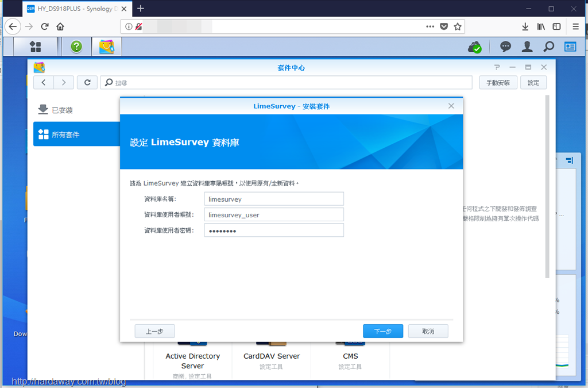Viewport: 588px width, 388px height.
Task: Open the Firefox downloads panel
Action: click(525, 26)
